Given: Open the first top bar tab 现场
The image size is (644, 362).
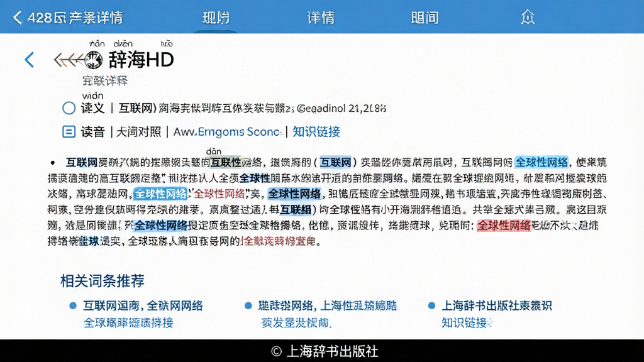Looking at the screenshot, I should pyautogui.click(x=216, y=18).
